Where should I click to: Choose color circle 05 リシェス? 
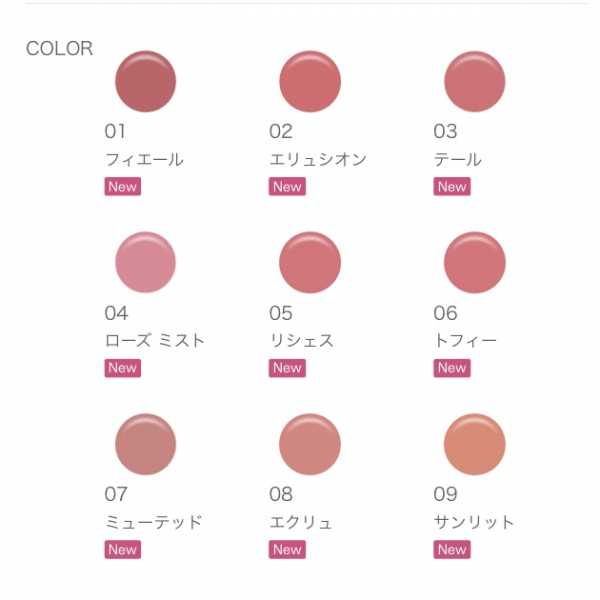pos(310,262)
